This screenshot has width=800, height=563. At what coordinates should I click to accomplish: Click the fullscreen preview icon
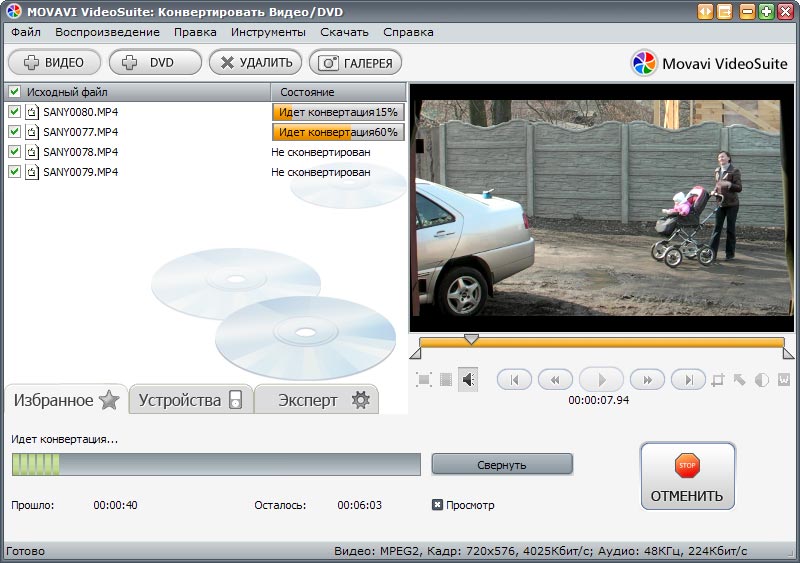click(424, 380)
